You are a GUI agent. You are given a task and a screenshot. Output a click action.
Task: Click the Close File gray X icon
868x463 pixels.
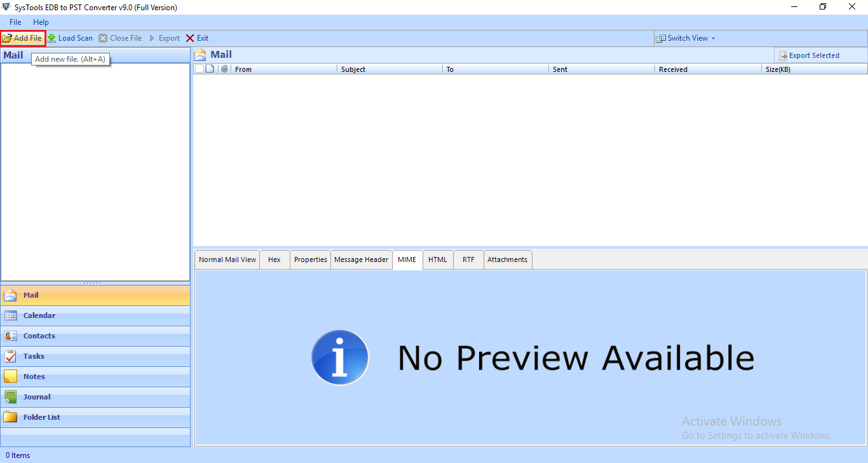pos(103,38)
